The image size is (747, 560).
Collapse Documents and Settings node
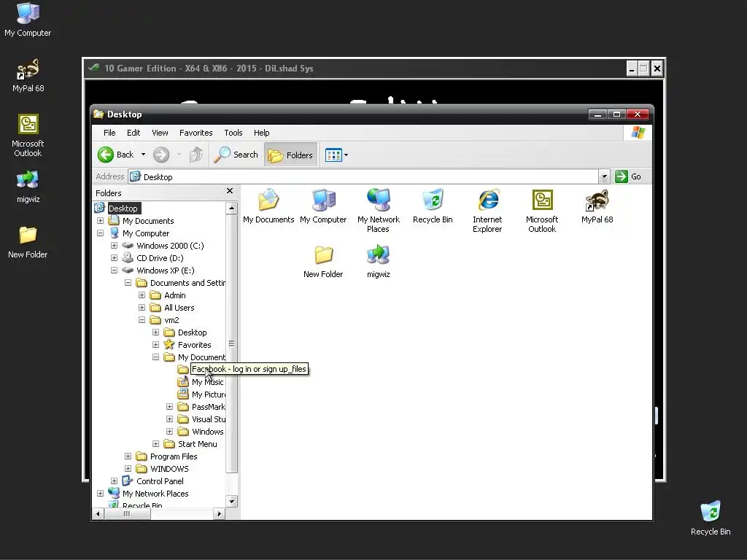[128, 282]
